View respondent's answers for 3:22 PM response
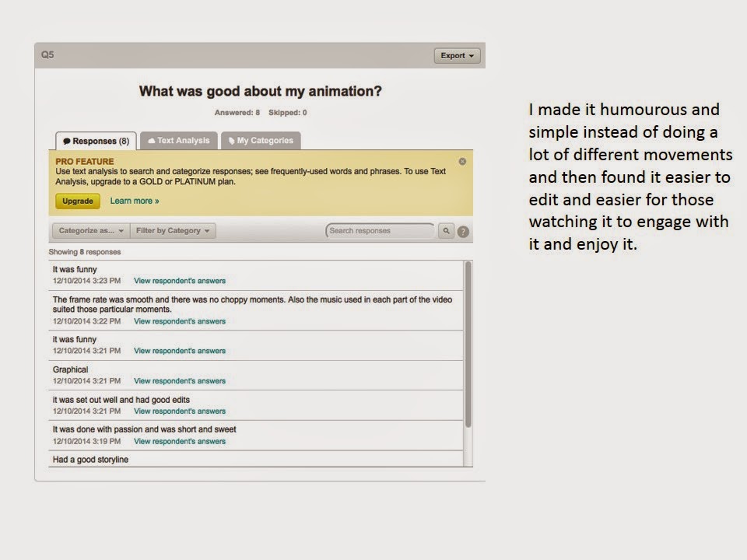This screenshot has width=747, height=560. click(x=180, y=321)
